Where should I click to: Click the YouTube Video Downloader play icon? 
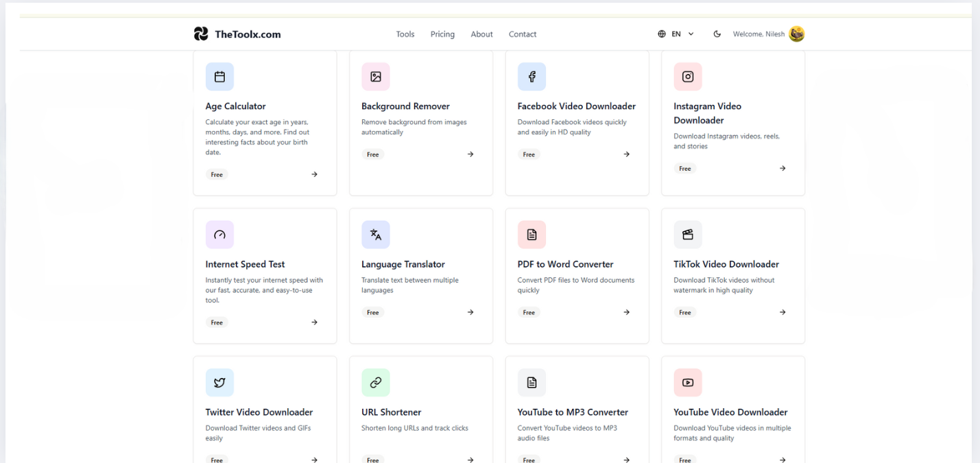pos(688,383)
